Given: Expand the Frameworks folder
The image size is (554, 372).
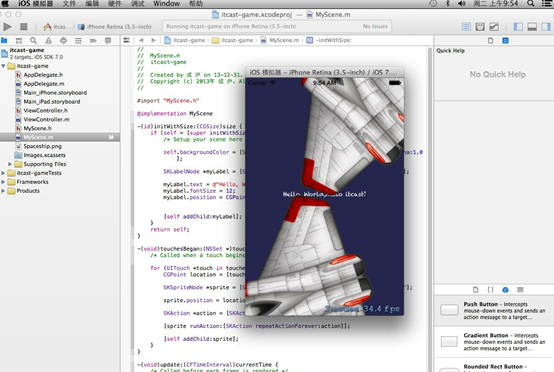Looking at the screenshot, I should [x=4, y=182].
